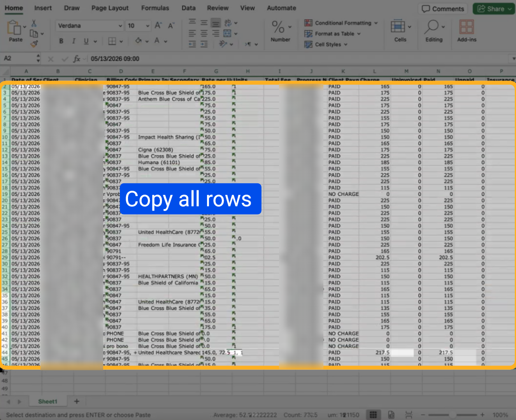Toggle bottom vertical alignment
This screenshot has height=420, width=516.
point(216,23)
